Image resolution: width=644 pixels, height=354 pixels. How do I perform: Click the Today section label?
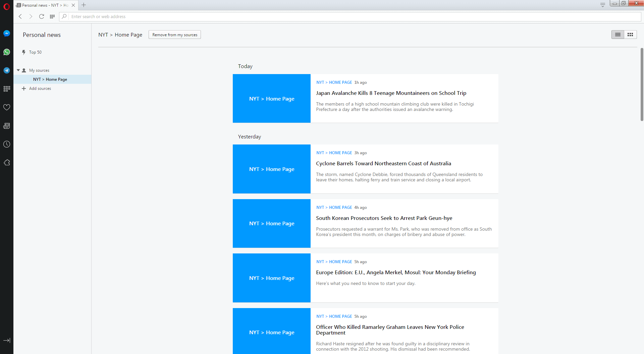245,66
